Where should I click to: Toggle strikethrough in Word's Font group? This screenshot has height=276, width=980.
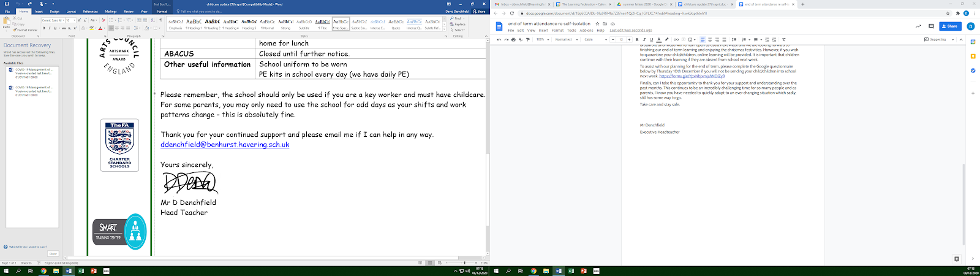coord(64,28)
